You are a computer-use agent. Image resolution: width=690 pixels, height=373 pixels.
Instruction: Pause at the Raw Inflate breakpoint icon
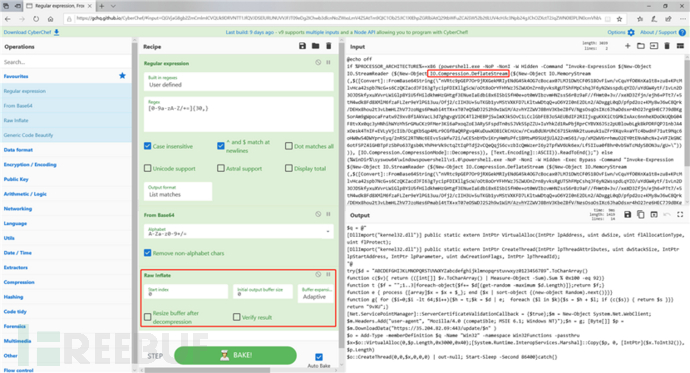pos(328,274)
